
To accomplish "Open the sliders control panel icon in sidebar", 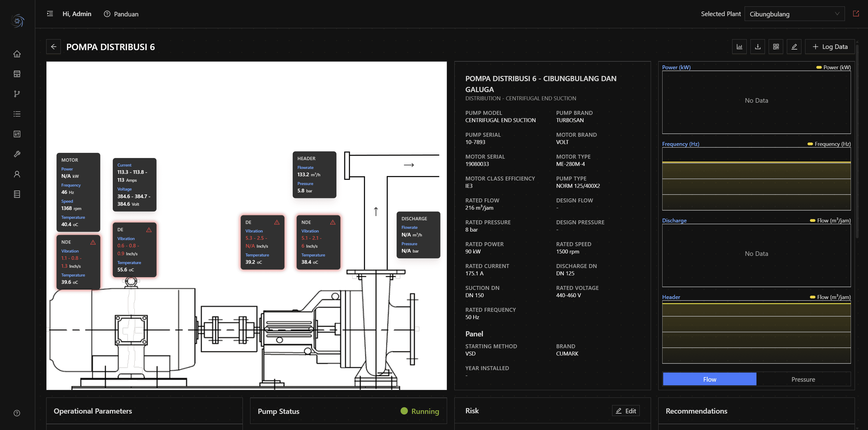I will pyautogui.click(x=17, y=134).
